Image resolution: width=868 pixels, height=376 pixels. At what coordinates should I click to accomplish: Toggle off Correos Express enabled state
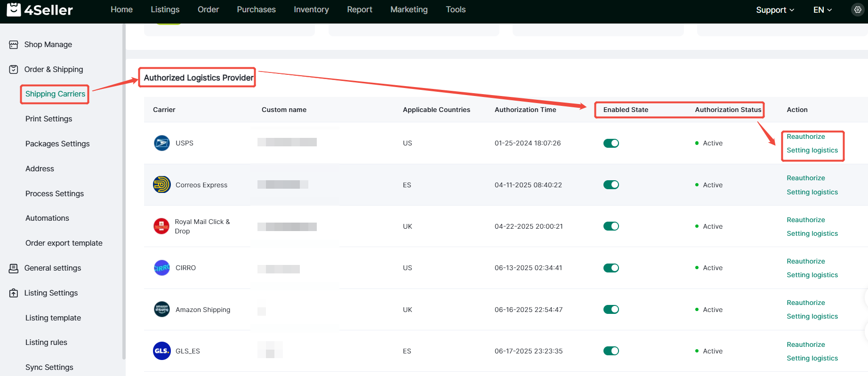[x=611, y=185]
